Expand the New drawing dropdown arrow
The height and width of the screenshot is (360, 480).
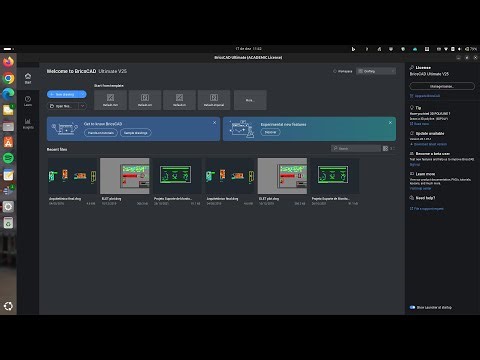[83, 94]
